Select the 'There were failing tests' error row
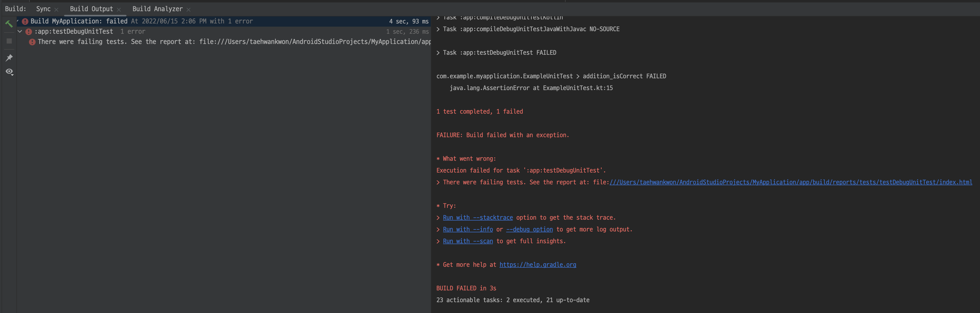The image size is (980, 313). [x=228, y=42]
